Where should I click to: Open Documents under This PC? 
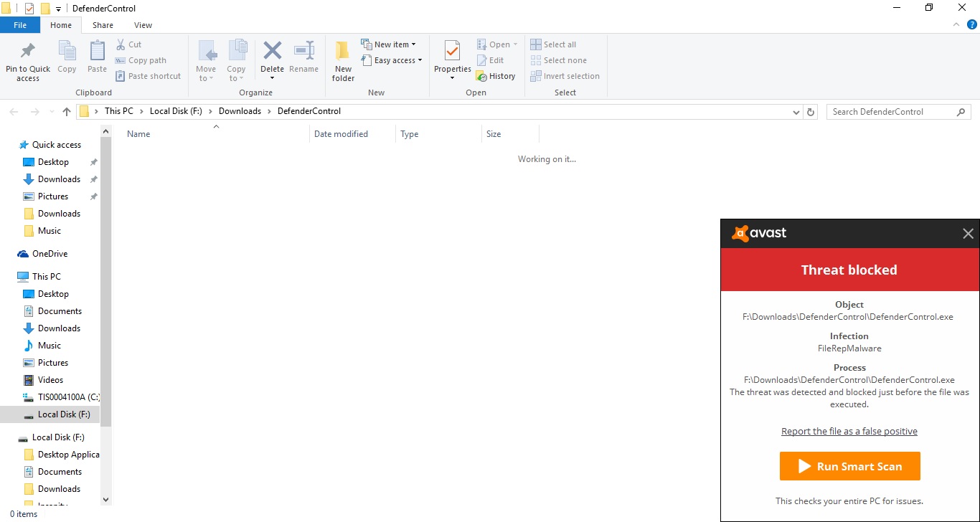tap(60, 311)
